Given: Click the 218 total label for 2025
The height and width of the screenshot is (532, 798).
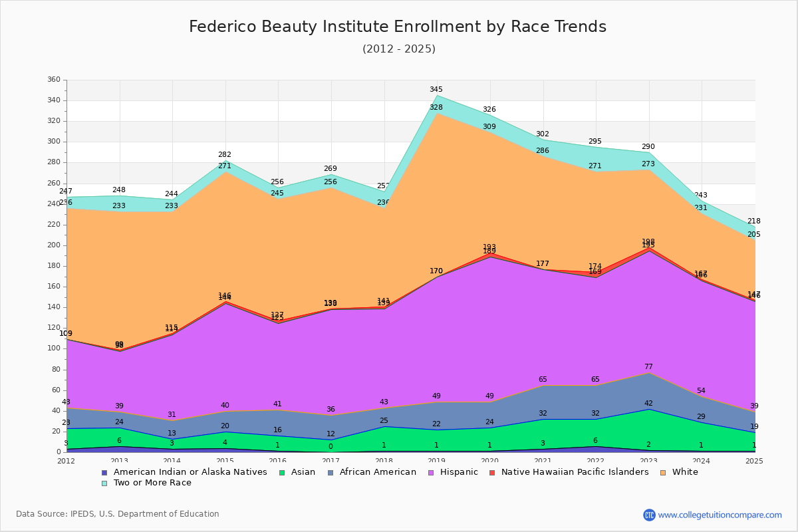Looking at the screenshot, I should coord(754,221).
